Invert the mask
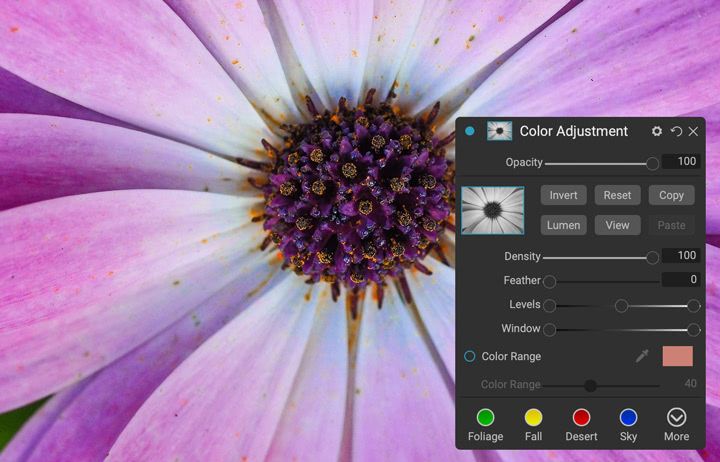 pyautogui.click(x=563, y=195)
